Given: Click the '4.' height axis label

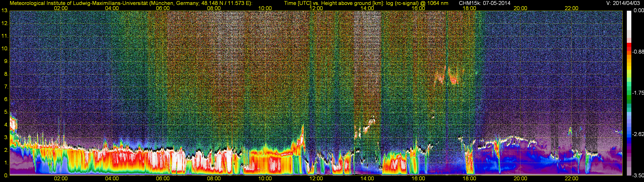Looking at the screenshot, I should (6, 125).
